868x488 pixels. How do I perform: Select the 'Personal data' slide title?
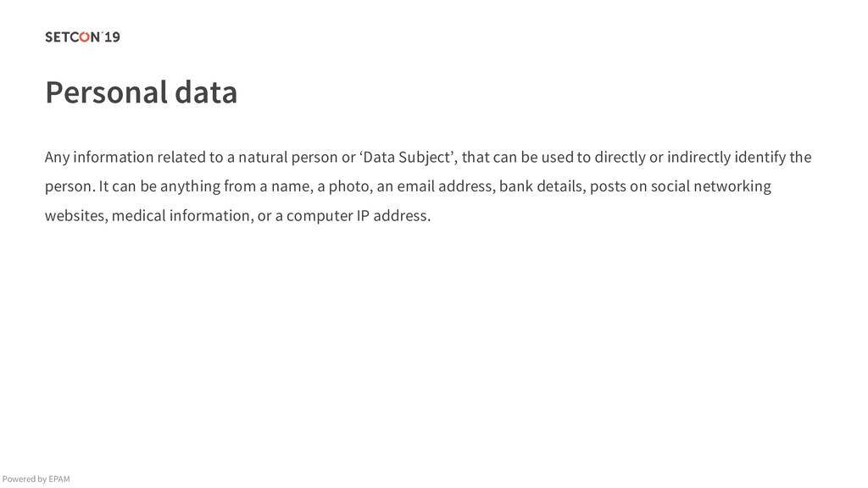142,91
